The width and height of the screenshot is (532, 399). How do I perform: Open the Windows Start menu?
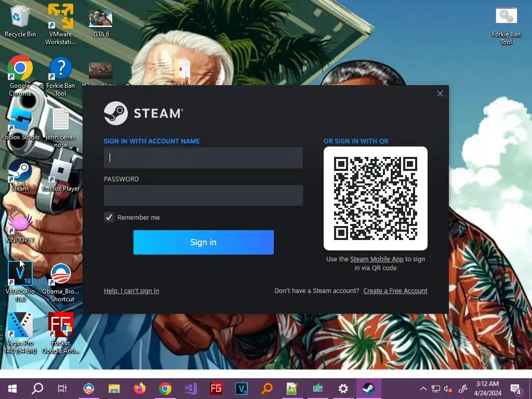pyautogui.click(x=12, y=388)
